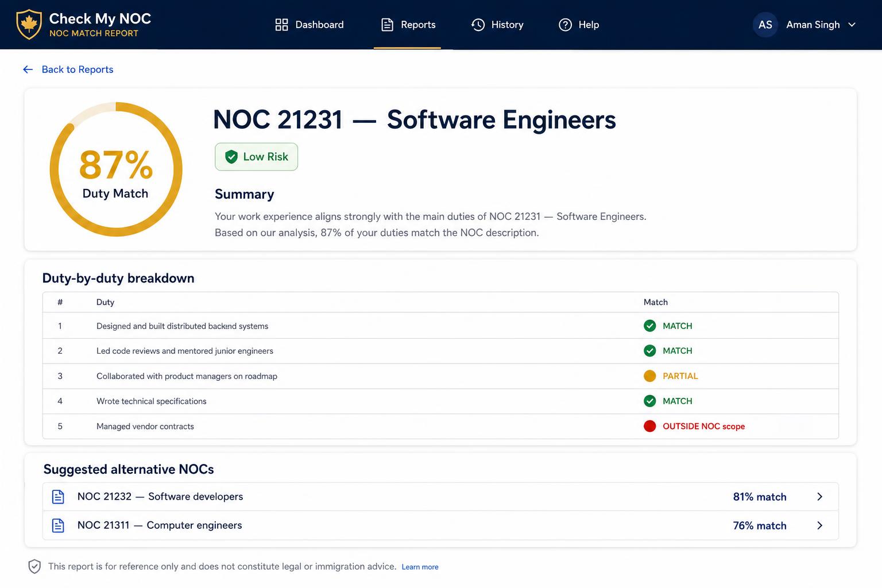Click the Duty column header
The image size is (882, 588).
pyautogui.click(x=105, y=302)
